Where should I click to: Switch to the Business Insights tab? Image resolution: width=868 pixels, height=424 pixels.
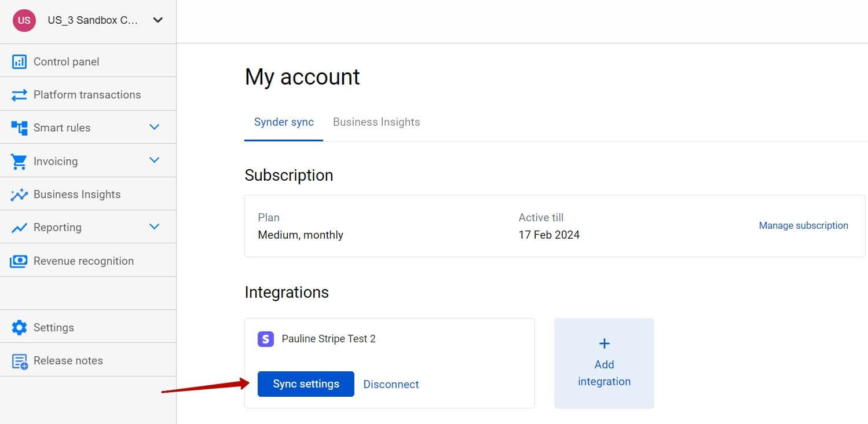376,122
